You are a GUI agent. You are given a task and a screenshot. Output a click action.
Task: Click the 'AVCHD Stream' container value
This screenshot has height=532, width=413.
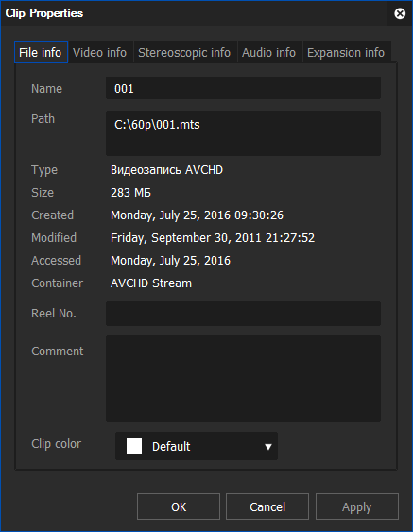point(151,283)
